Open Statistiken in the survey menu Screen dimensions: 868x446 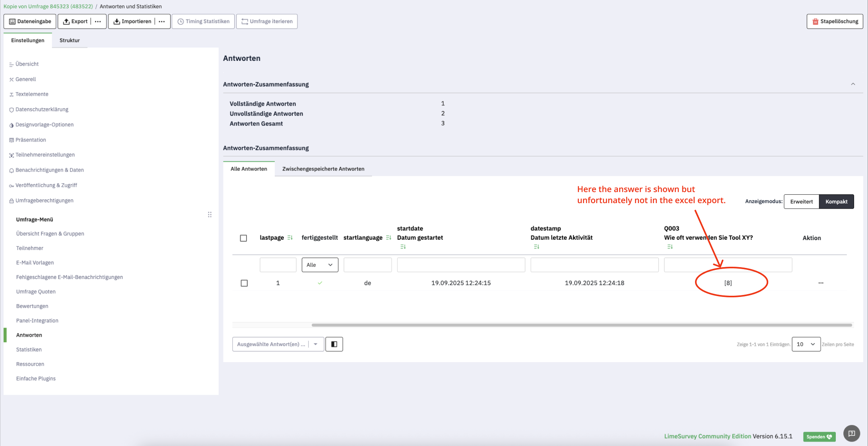pos(29,349)
